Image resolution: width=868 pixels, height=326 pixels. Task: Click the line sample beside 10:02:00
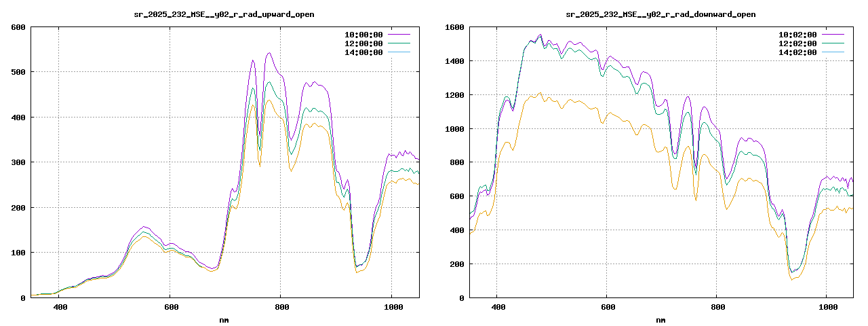[834, 34]
